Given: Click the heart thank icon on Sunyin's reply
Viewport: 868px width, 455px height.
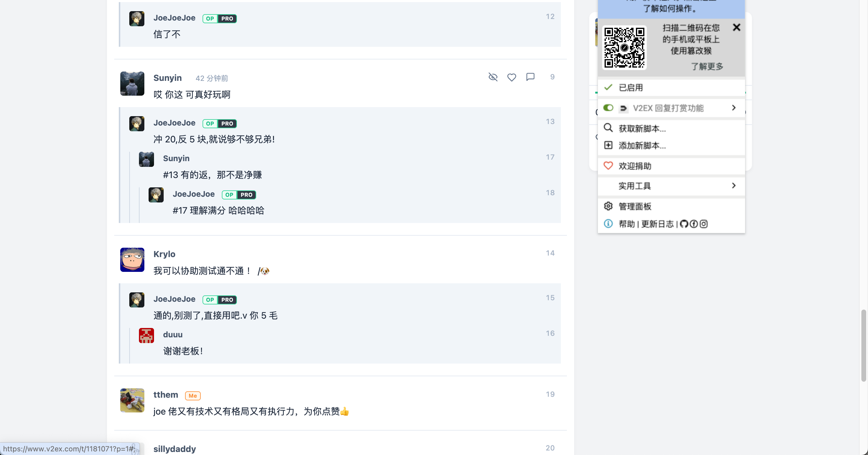Looking at the screenshot, I should pos(511,77).
